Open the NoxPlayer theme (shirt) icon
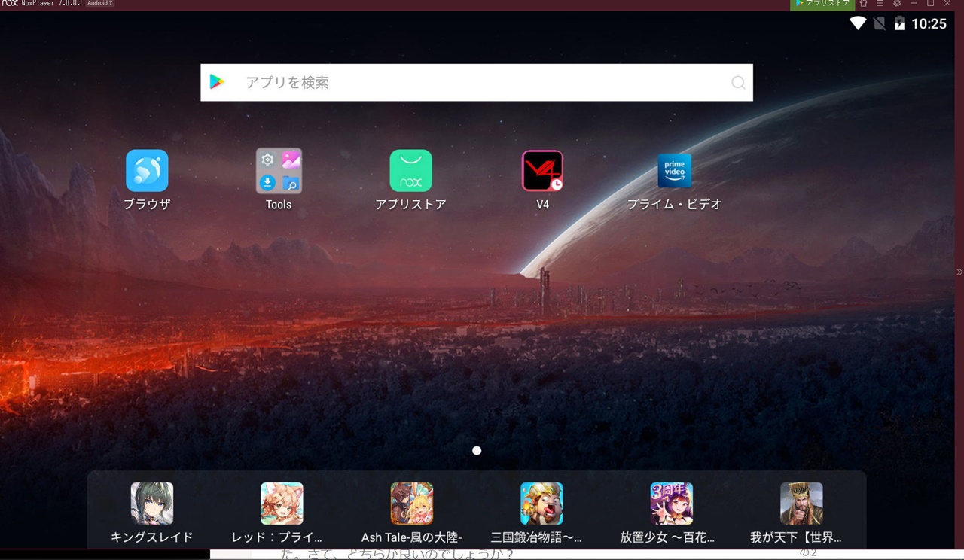 click(863, 4)
